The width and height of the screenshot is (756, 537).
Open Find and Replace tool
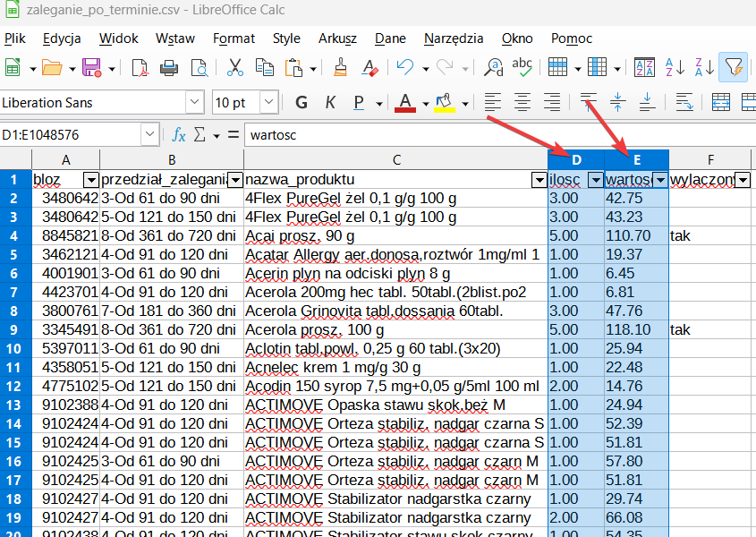pos(493,67)
